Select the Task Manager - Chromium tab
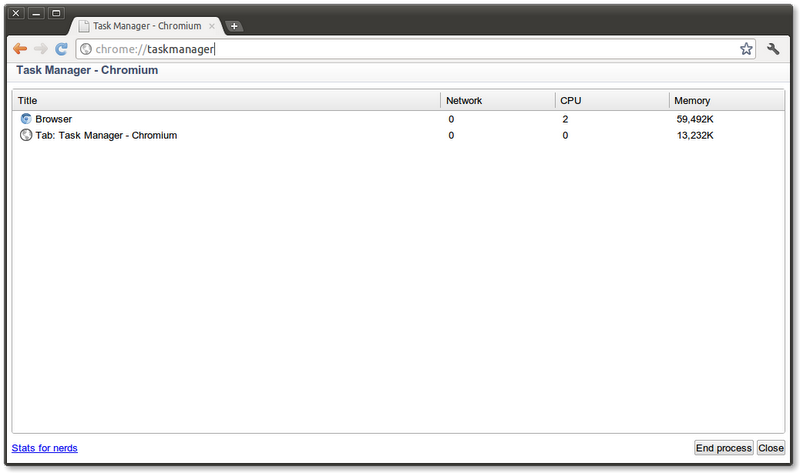 click(147, 26)
